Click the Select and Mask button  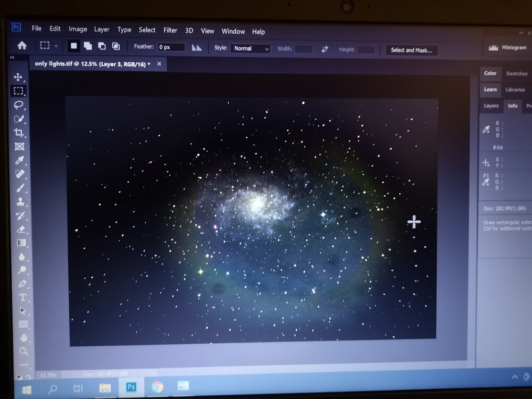(x=411, y=51)
